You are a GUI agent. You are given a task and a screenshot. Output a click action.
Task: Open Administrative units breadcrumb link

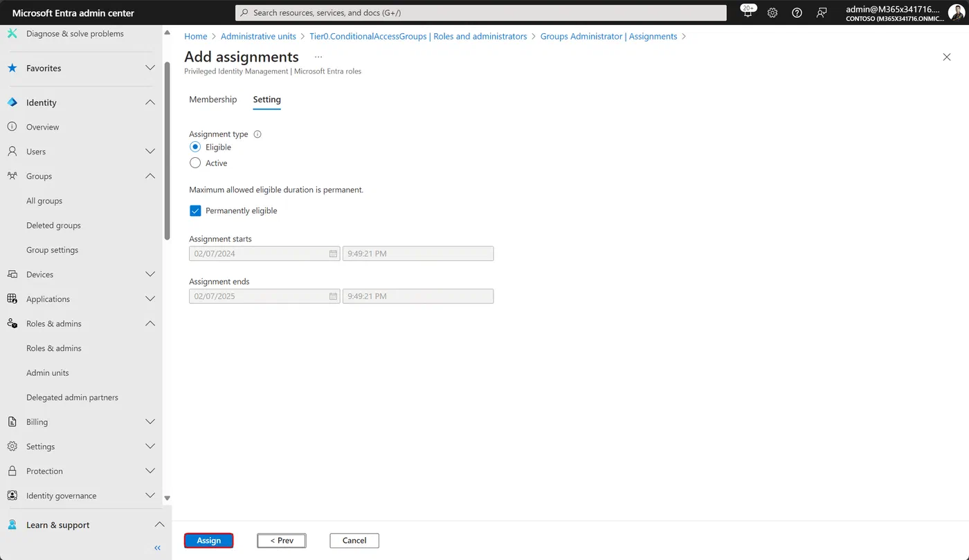pyautogui.click(x=258, y=36)
